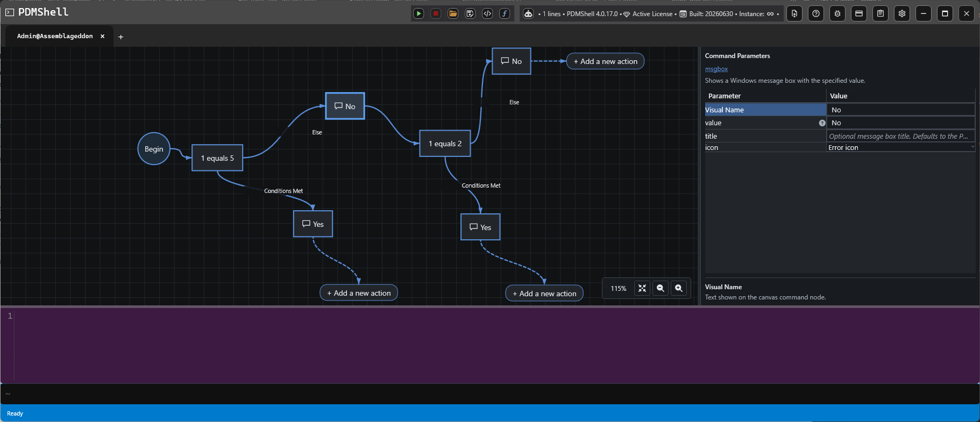Viewport: 980px width, 422px height.
Task: Open the icon dropdown showing Error icon
Action: (x=900, y=147)
